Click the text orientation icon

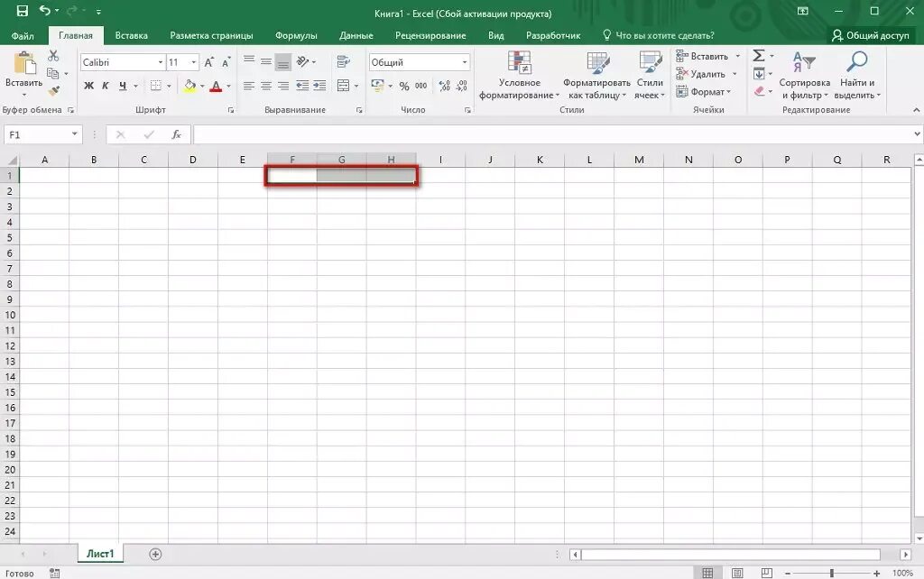[x=303, y=61]
